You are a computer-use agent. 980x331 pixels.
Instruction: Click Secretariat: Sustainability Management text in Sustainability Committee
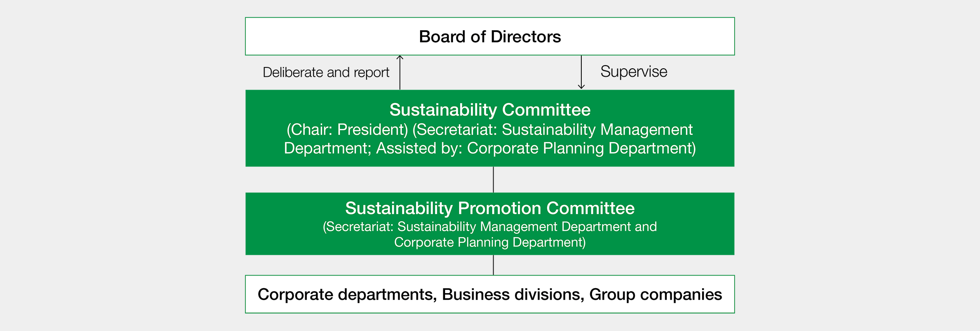click(553, 129)
